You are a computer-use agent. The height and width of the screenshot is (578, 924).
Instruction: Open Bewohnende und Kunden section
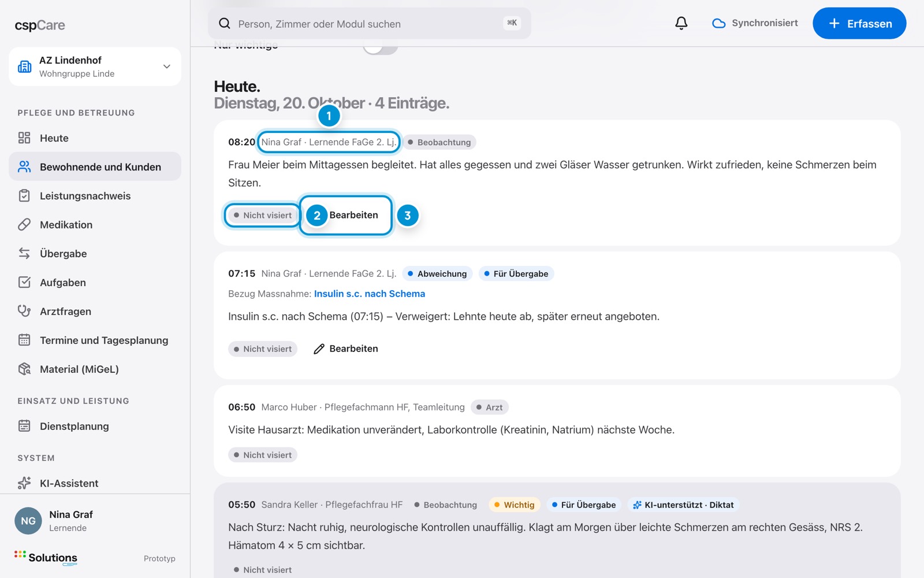[x=95, y=167]
